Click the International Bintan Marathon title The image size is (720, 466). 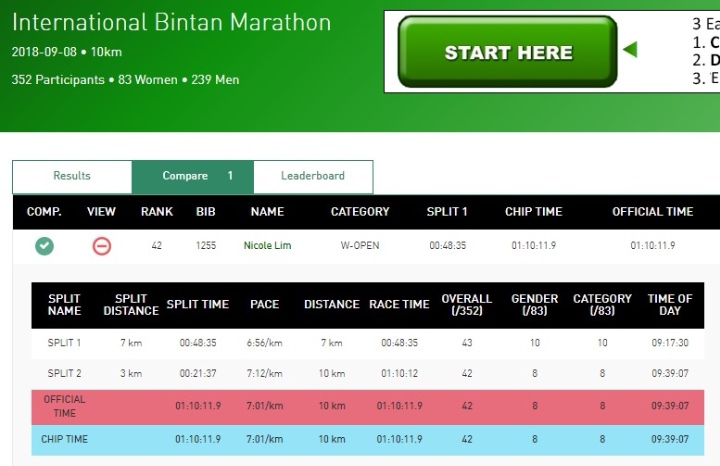click(x=171, y=22)
